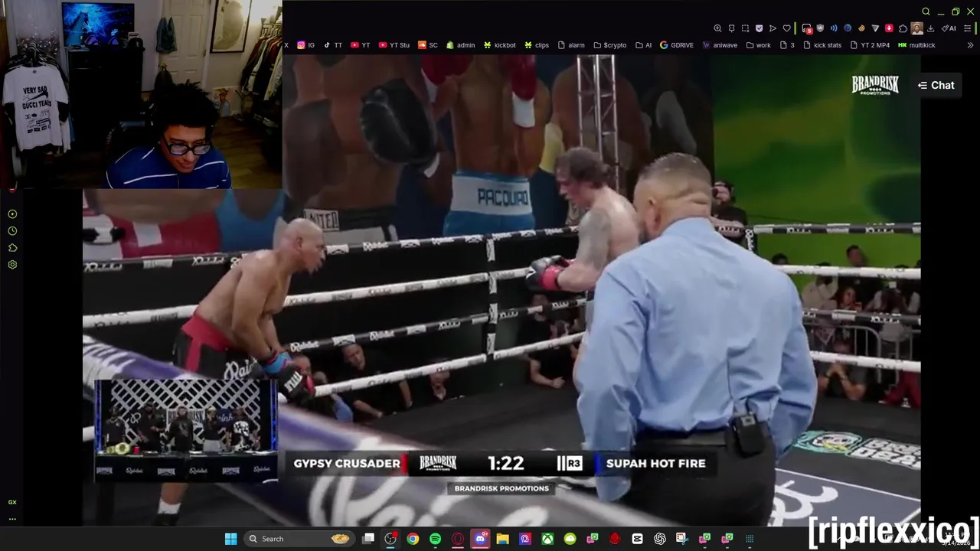The width and height of the screenshot is (980, 551).
Task: Click the blue sound waves extension
Action: (834, 28)
